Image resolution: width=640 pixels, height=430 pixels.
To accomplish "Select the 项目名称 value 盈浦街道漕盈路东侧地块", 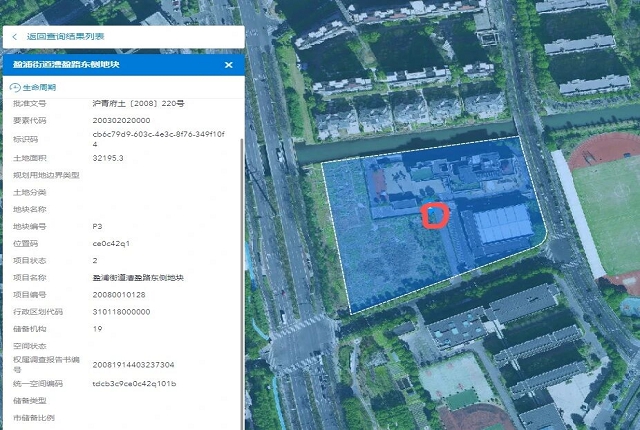I will point(138,278).
